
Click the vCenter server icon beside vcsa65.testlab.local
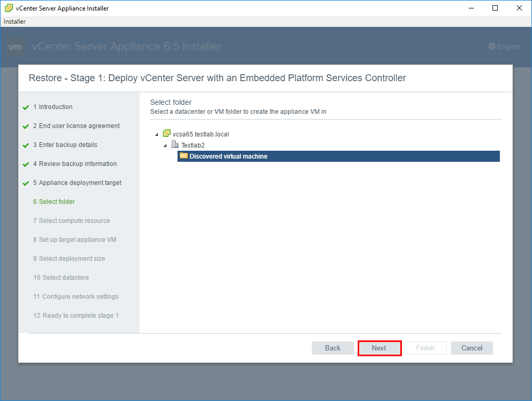click(x=166, y=133)
